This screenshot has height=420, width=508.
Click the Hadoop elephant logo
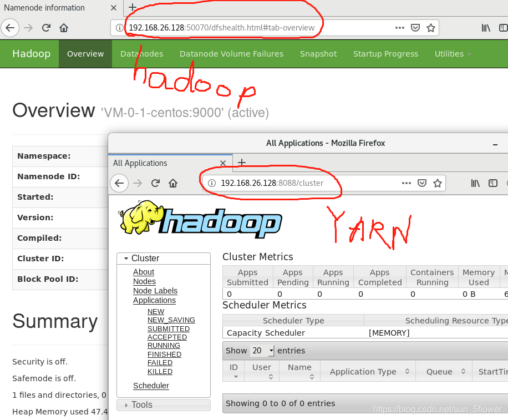pos(200,220)
